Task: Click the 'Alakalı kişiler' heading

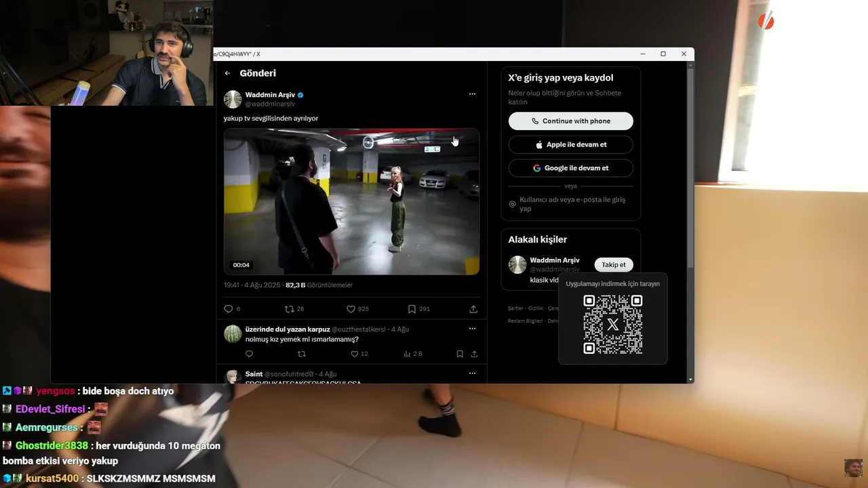Action: click(538, 239)
